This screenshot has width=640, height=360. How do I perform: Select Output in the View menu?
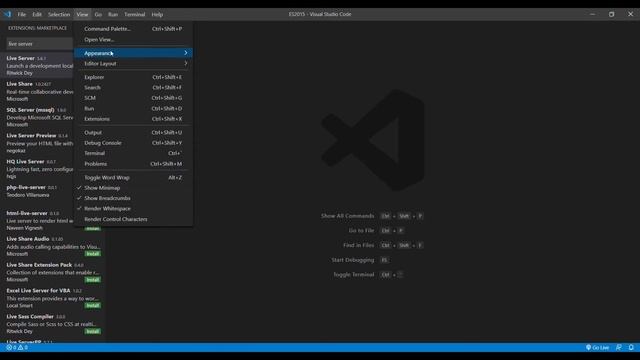point(133,133)
